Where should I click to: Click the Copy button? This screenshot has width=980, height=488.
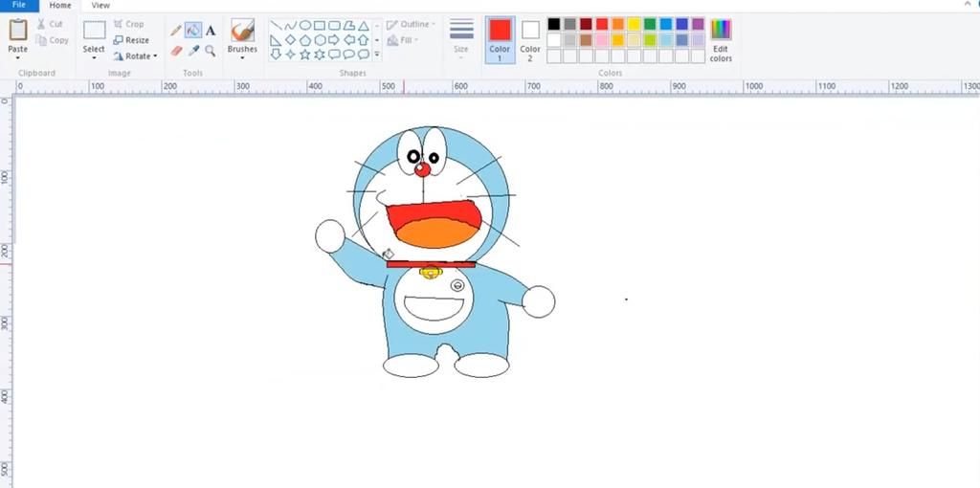point(52,40)
